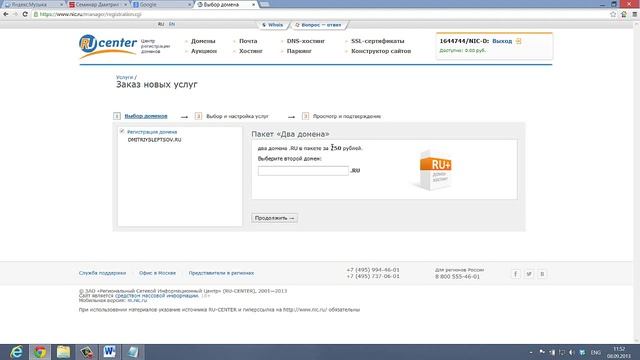Open the Twitter icon in footer
640x360 pixels.
[529, 274]
